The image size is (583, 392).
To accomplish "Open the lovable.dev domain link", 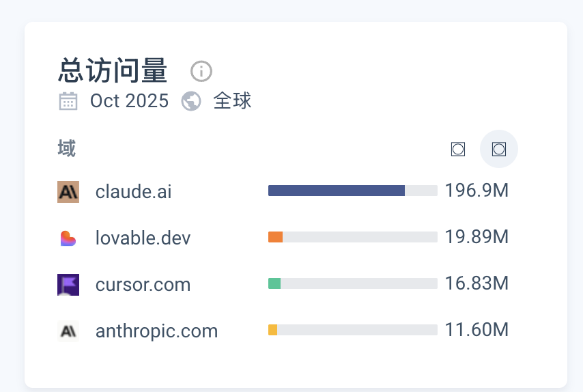I will click(143, 238).
